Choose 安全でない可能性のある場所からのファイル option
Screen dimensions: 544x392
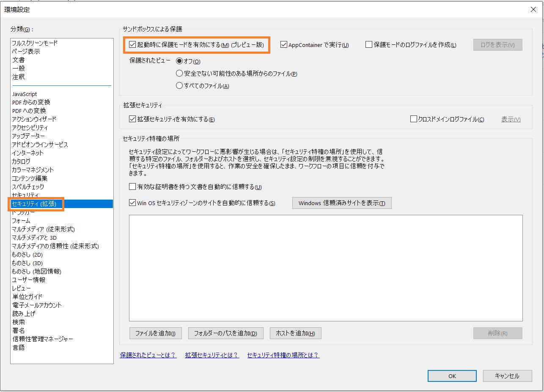coord(179,73)
